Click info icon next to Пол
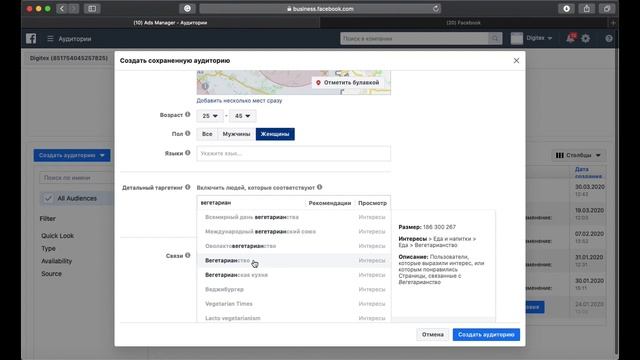This screenshot has width=640, height=360. pyautogui.click(x=188, y=133)
